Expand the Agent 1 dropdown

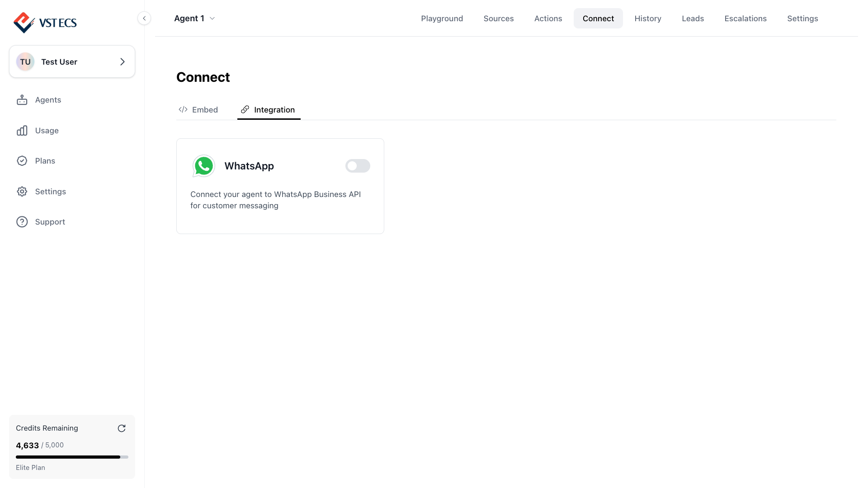tap(194, 19)
